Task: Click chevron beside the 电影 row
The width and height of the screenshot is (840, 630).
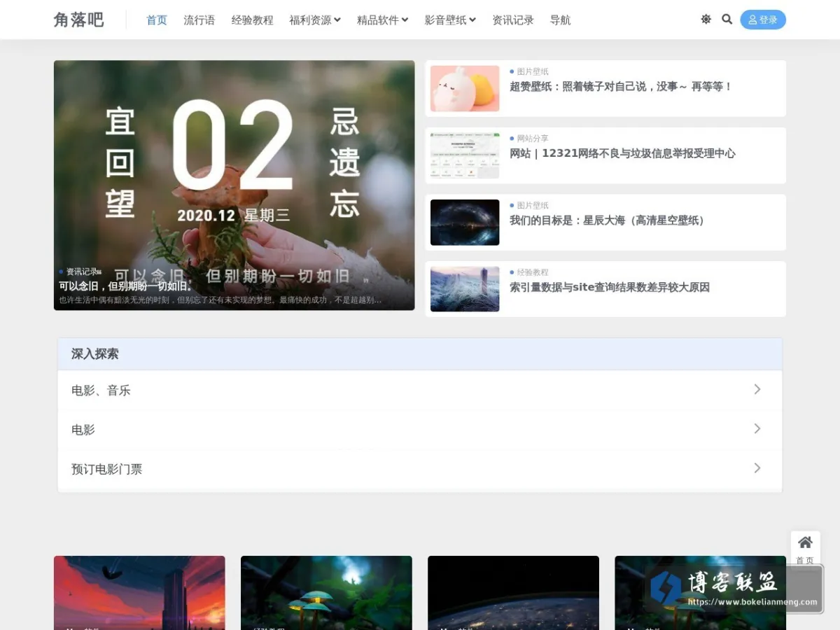Action: (757, 428)
